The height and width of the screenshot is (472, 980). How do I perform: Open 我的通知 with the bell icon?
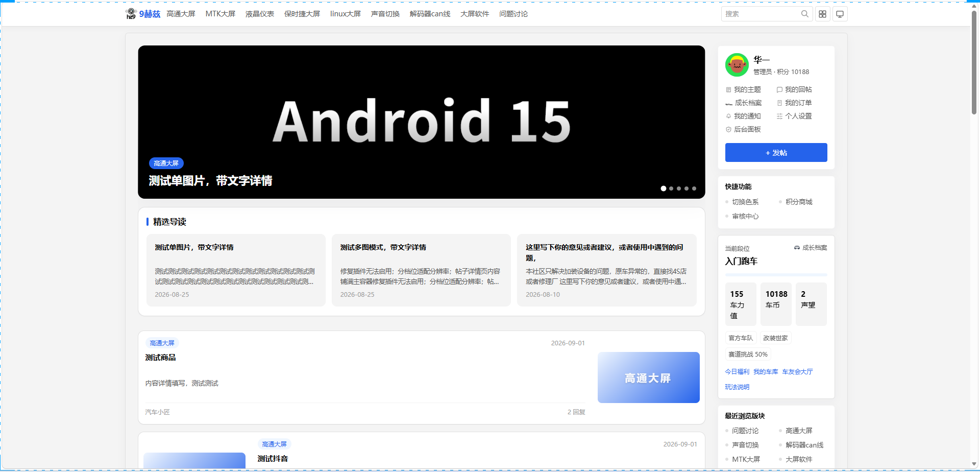743,116
